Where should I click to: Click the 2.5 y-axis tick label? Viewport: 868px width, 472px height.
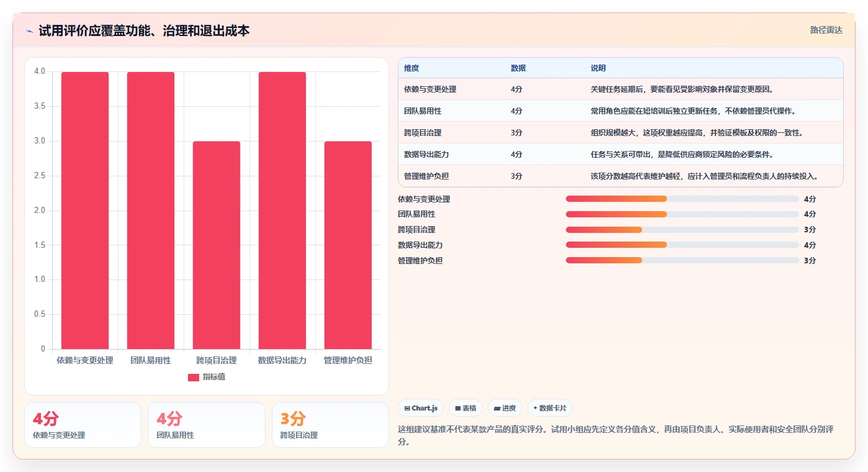click(40, 176)
